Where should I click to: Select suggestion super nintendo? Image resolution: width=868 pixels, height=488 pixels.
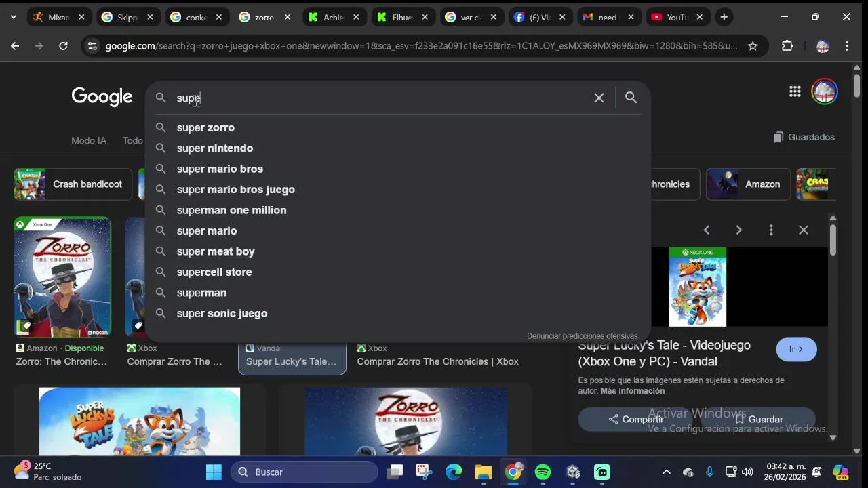(397, 148)
